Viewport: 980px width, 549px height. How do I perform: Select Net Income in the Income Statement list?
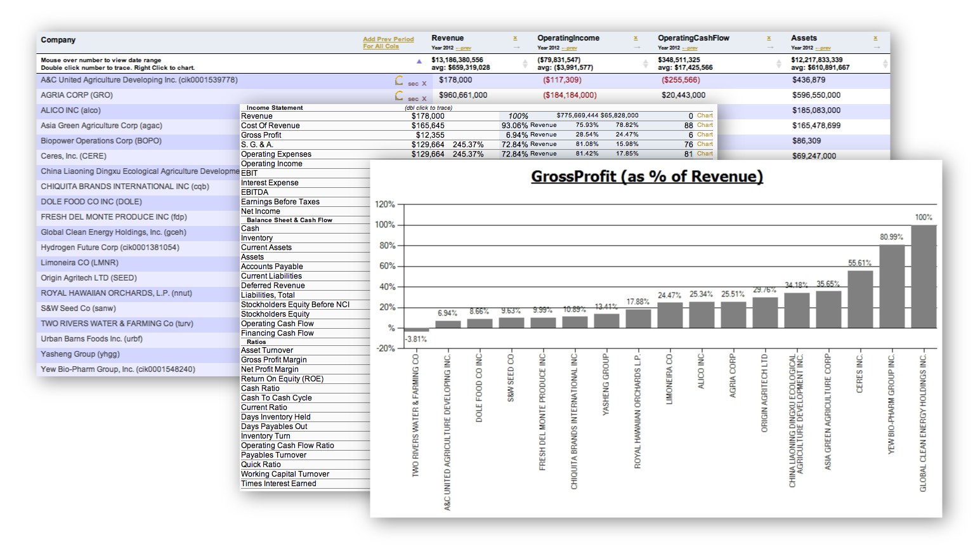tap(260, 211)
